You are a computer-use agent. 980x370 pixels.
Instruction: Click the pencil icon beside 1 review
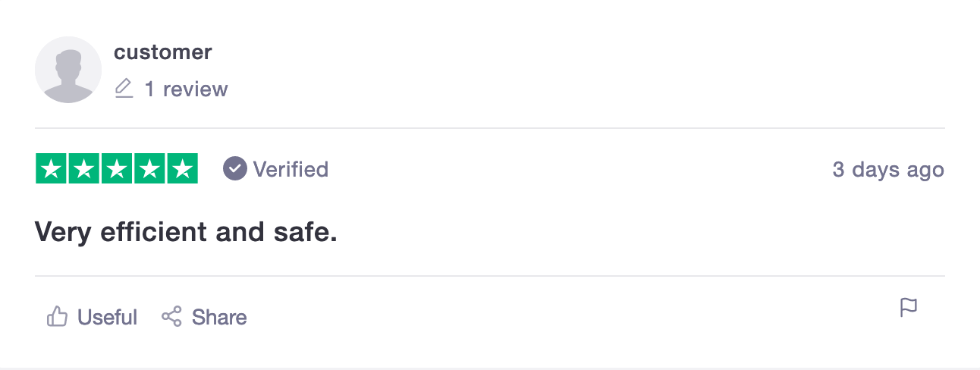[x=124, y=89]
